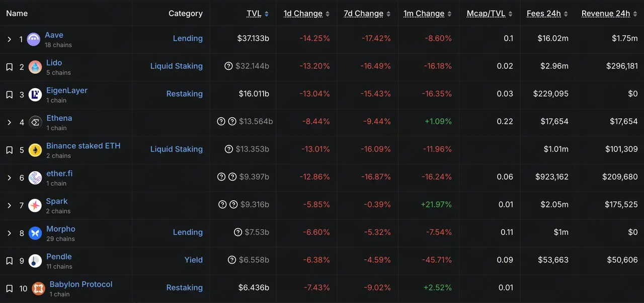Screen dimensions: 644x303
Task: Toggle bookmark for EigenLayer
Action: [x=9, y=95]
